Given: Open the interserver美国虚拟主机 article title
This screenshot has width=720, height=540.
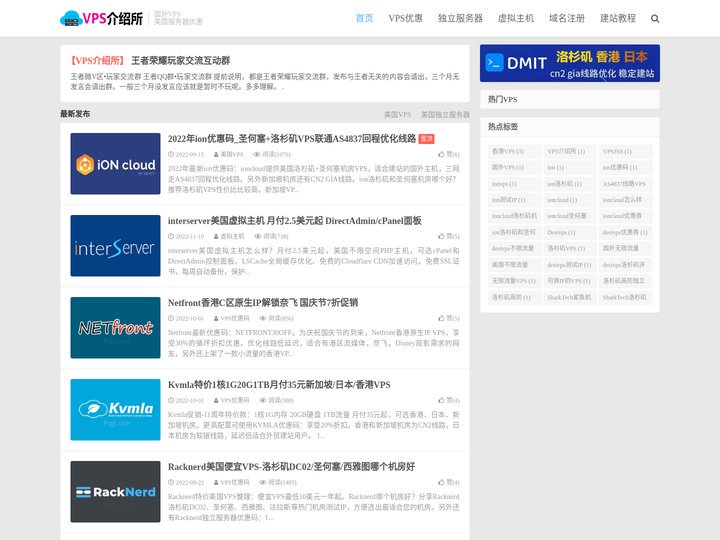Looking at the screenshot, I should pos(294,221).
